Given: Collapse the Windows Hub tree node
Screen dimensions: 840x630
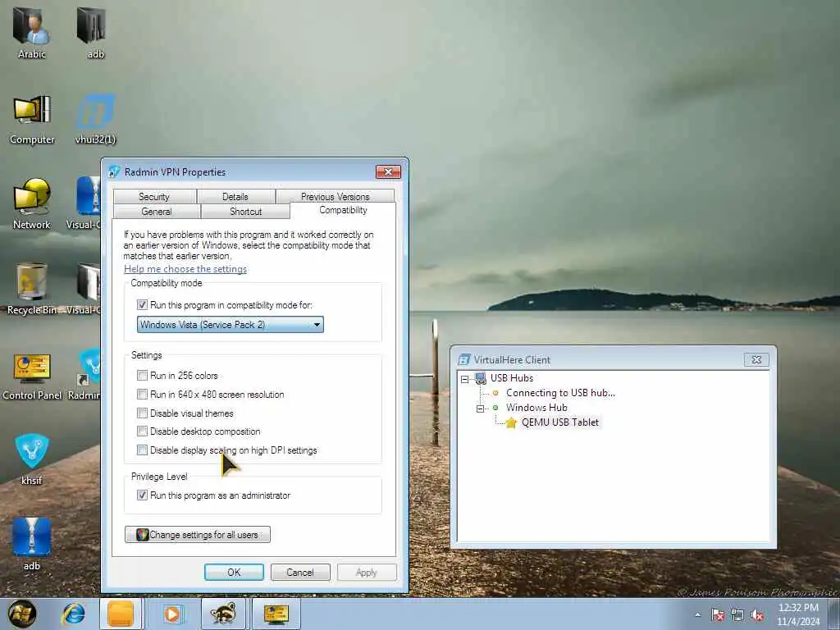Looking at the screenshot, I should point(481,409).
